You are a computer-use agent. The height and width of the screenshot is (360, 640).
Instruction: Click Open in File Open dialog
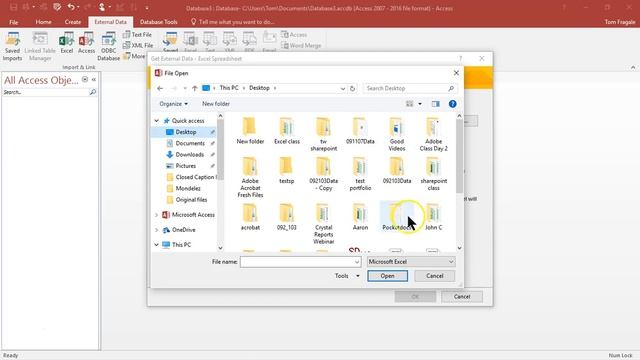pyautogui.click(x=387, y=276)
